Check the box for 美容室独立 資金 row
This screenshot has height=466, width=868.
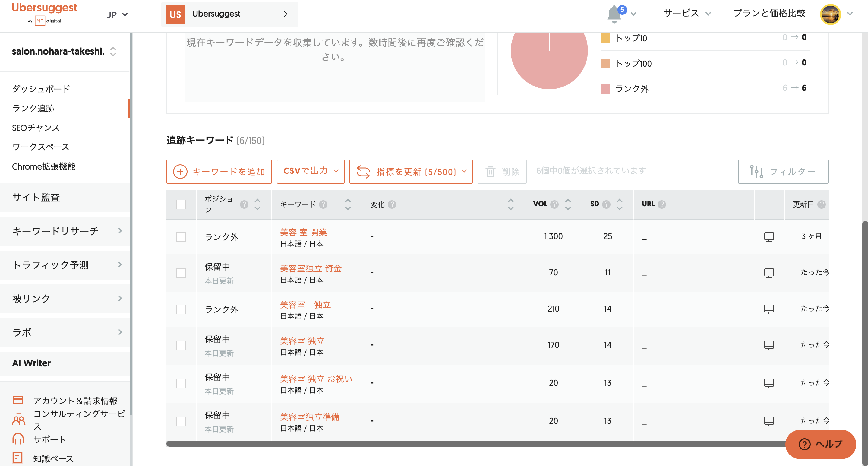click(181, 273)
